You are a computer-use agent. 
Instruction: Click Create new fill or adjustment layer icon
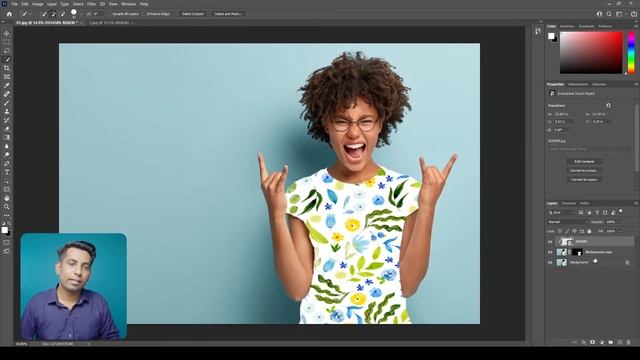tap(602, 342)
